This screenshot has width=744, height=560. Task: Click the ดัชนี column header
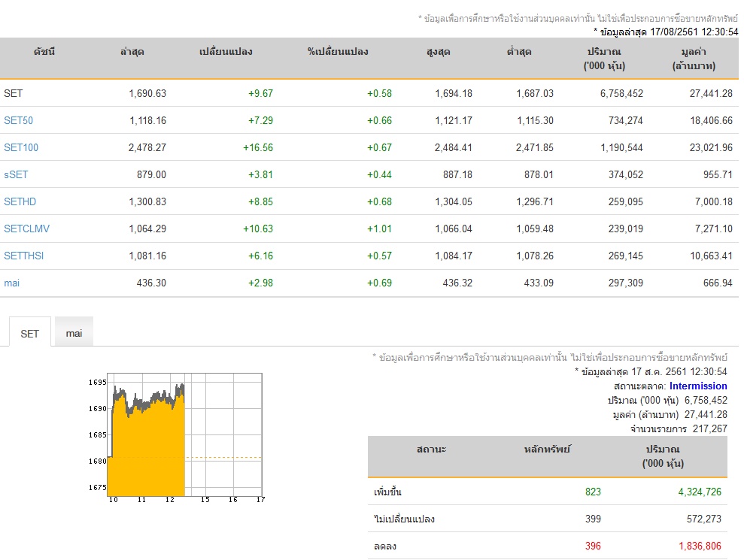tap(44, 52)
